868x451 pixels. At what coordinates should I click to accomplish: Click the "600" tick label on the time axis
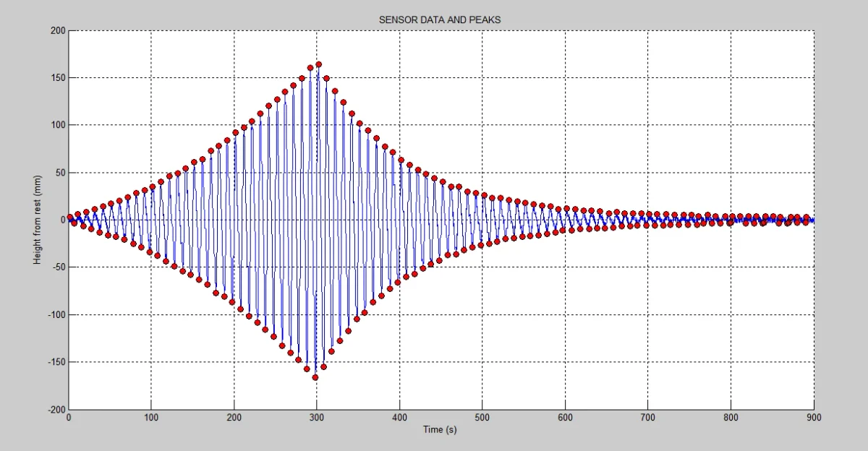565,417
